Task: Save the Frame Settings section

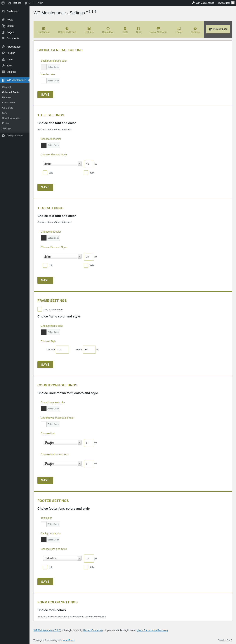Action: click(45, 365)
